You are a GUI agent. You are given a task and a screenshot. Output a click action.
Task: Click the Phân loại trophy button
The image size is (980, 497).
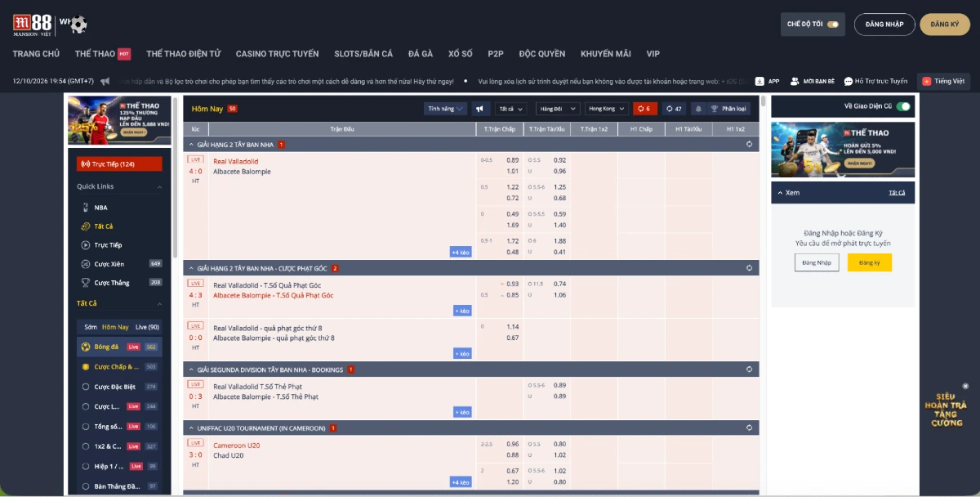pyautogui.click(x=728, y=109)
